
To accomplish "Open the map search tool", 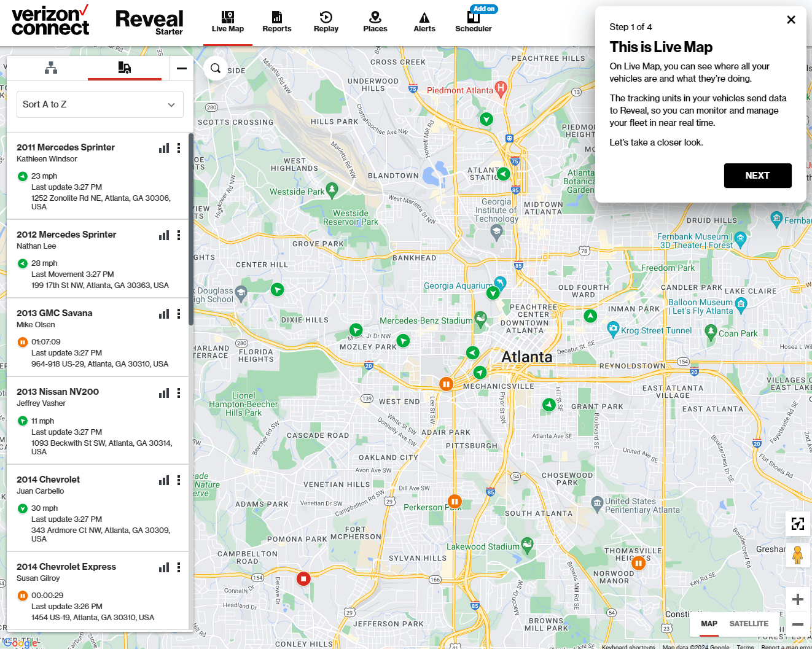I will 215,68.
